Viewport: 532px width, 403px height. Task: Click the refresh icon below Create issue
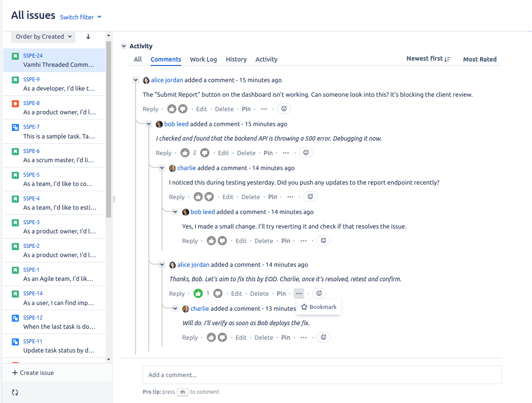coord(15,392)
